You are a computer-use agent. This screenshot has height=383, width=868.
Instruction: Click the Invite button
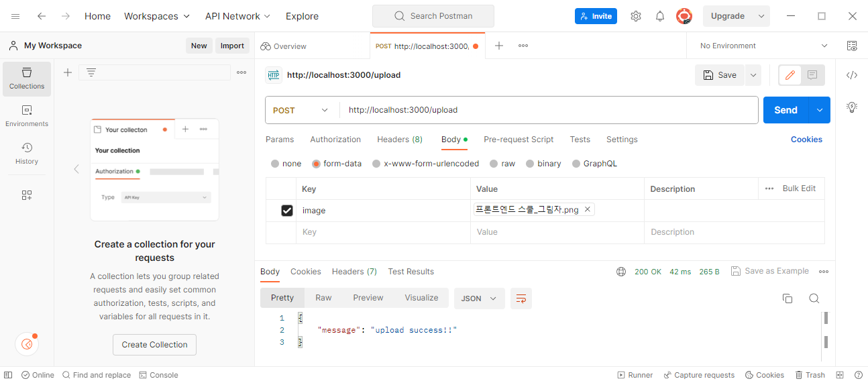[x=596, y=16]
